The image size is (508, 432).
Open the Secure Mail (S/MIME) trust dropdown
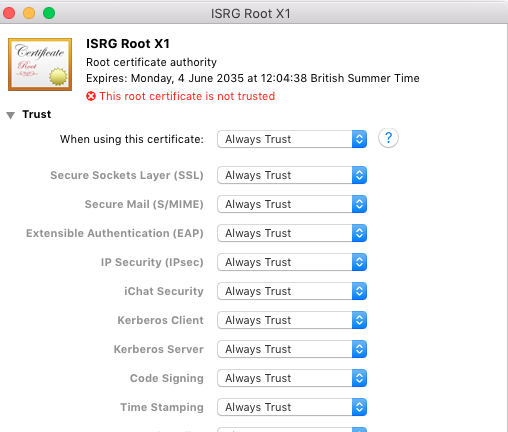(292, 204)
